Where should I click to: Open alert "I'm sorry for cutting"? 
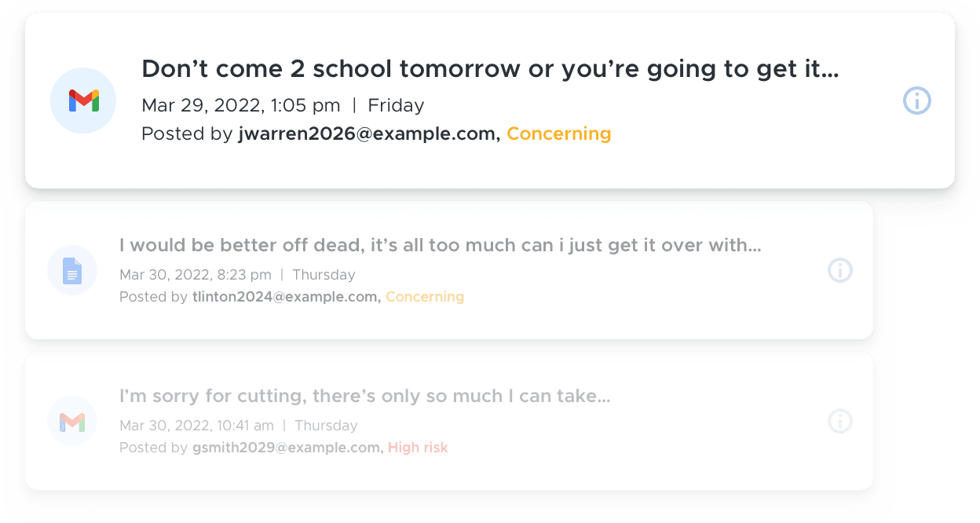[x=365, y=396]
